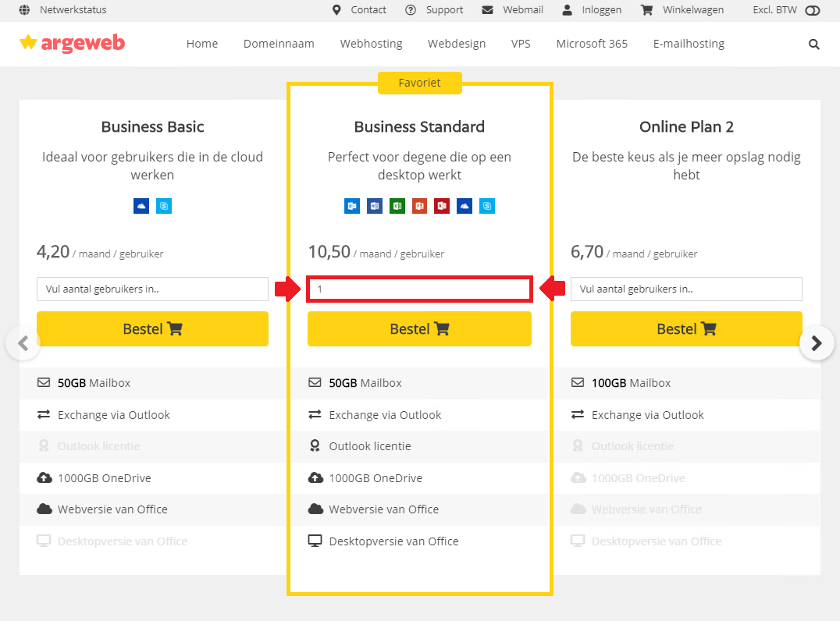Viewport: 840px width, 621px height.
Task: Open the Microsoft 365 menu
Action: click(592, 44)
